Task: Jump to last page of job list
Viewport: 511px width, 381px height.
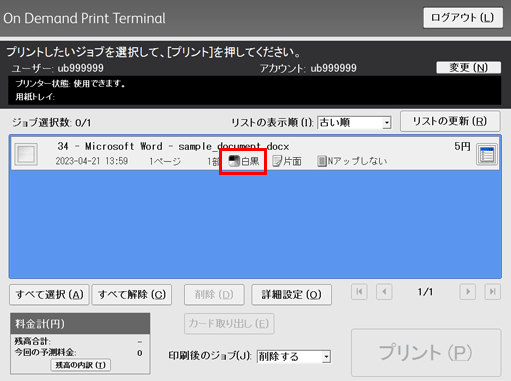Action: (x=492, y=292)
